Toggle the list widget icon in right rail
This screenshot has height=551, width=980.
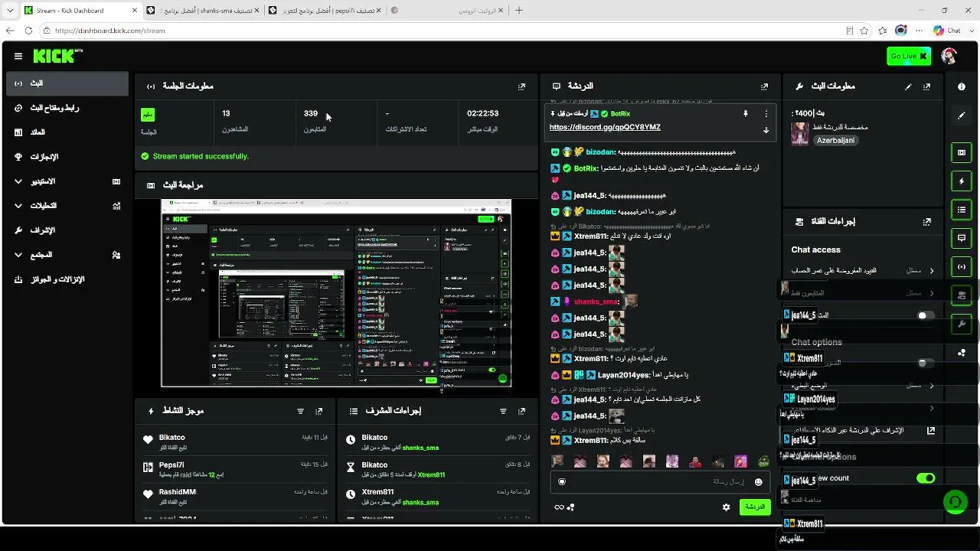point(962,210)
